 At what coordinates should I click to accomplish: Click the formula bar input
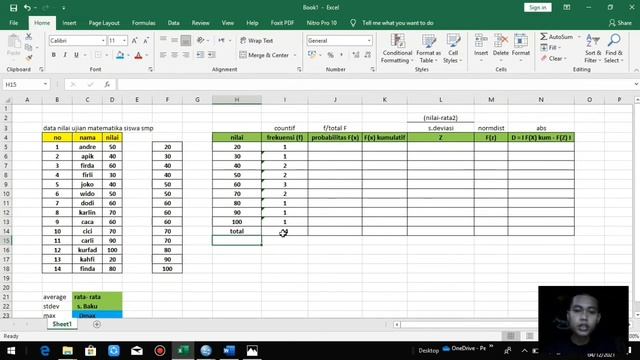376,84
